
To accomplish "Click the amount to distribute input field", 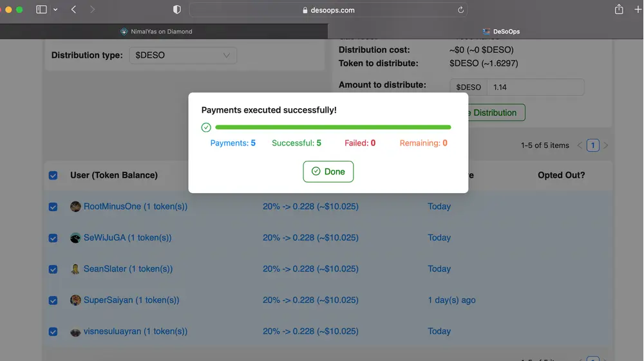I will click(535, 88).
